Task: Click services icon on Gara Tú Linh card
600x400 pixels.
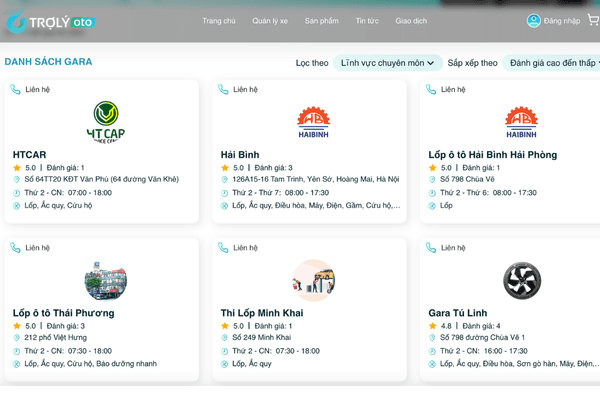Action: point(432,364)
